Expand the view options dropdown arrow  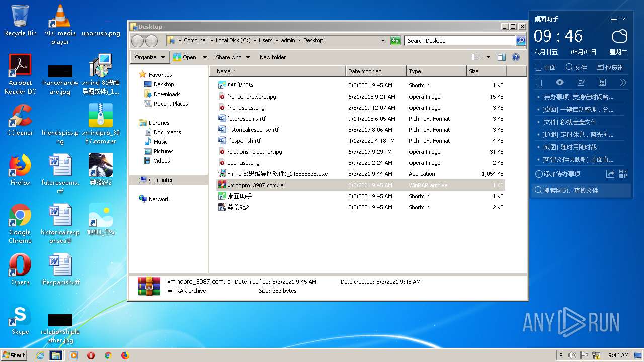point(488,57)
